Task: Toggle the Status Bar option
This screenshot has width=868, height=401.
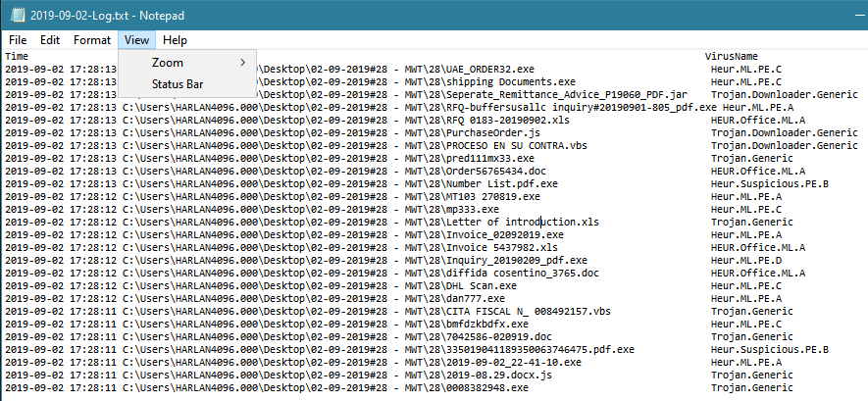Action: (x=187, y=84)
